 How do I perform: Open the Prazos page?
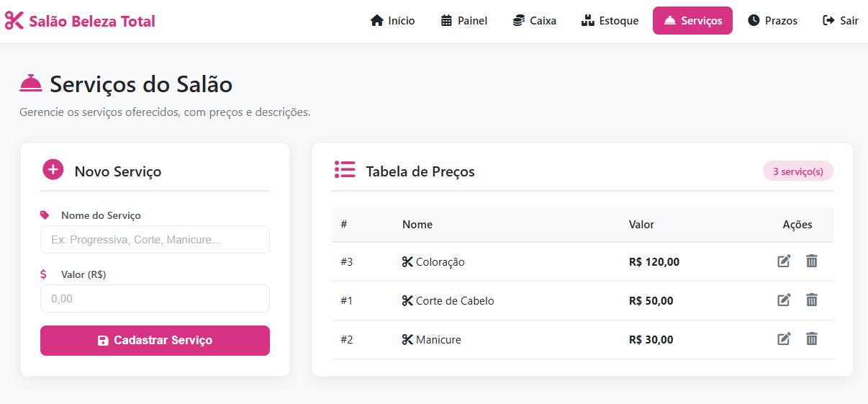click(772, 21)
